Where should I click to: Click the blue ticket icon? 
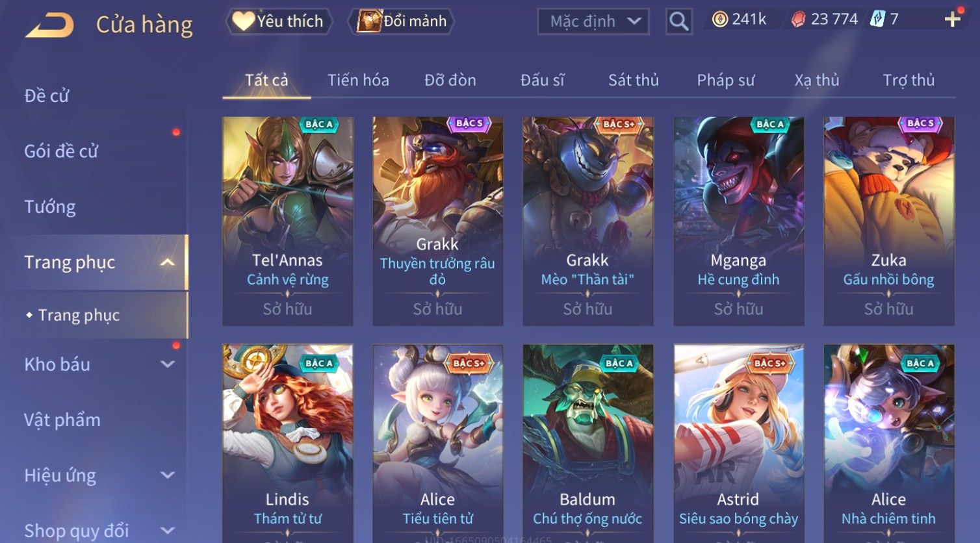pos(877,19)
